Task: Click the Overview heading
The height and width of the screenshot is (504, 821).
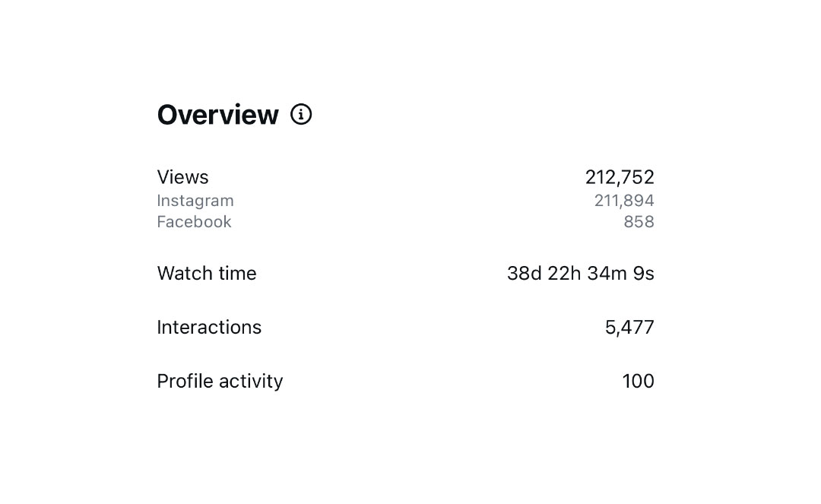Action: tap(217, 115)
